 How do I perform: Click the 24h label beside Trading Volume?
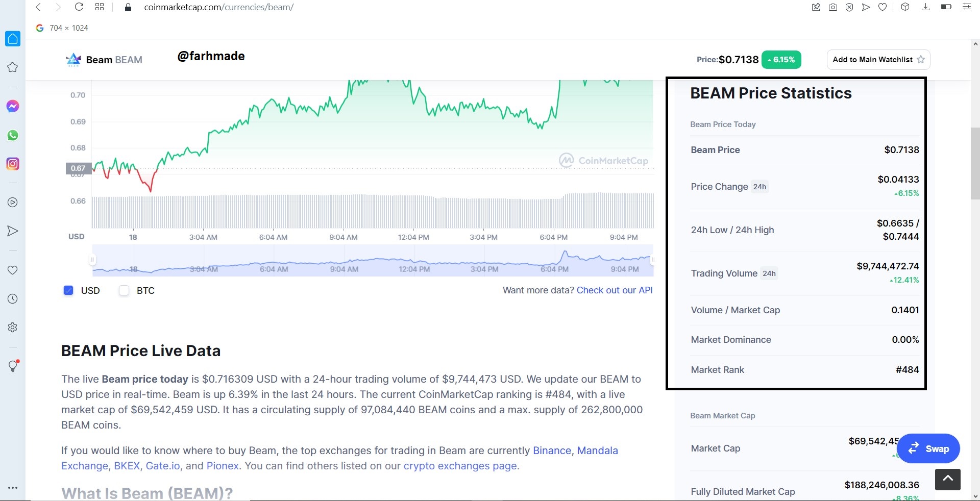(769, 273)
